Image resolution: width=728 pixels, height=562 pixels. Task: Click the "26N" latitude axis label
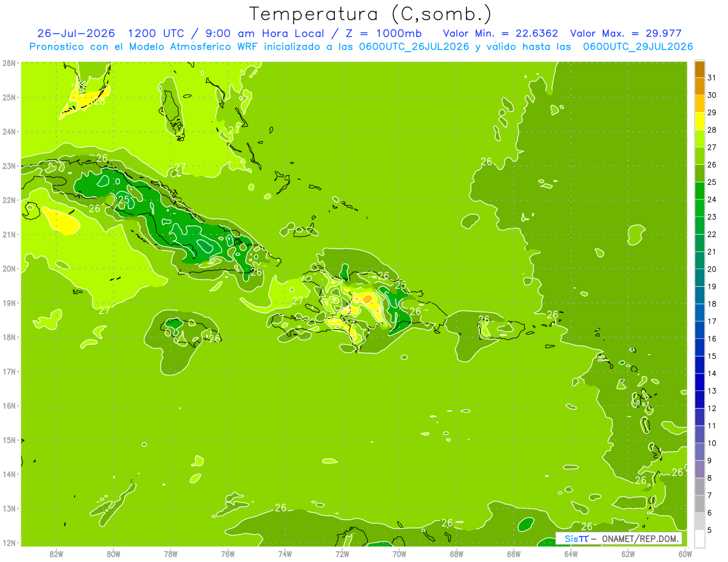8,63
